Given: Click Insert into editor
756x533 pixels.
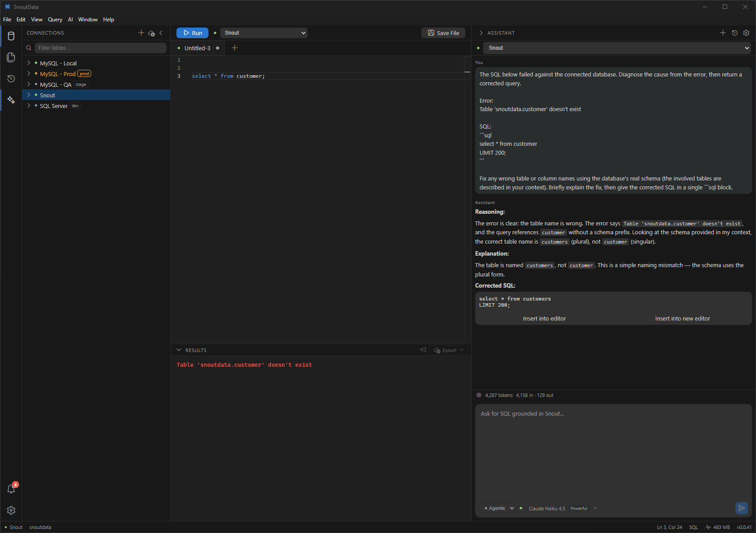Looking at the screenshot, I should pos(544,318).
